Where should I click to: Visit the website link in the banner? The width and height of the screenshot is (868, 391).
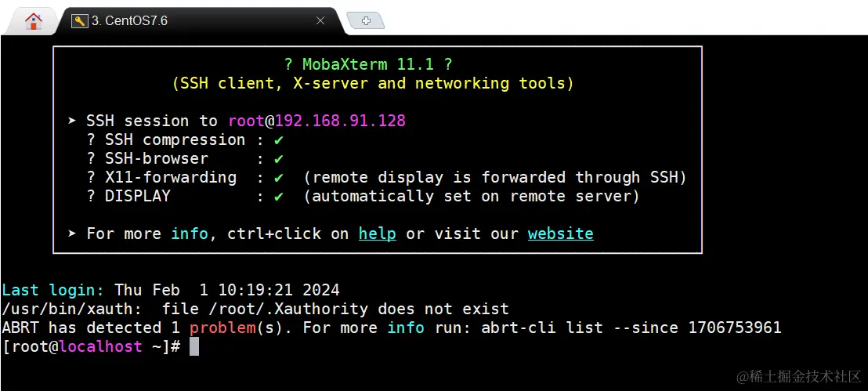[x=560, y=234]
